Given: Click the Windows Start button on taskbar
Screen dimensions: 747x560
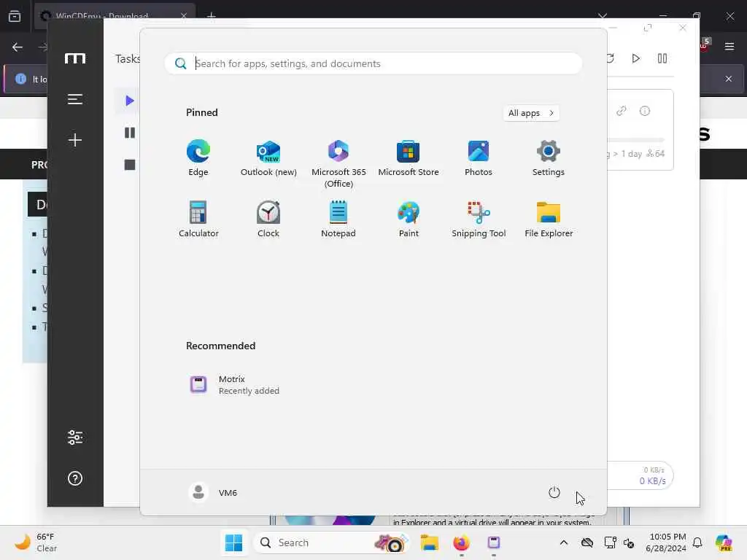Looking at the screenshot, I should 233,542.
